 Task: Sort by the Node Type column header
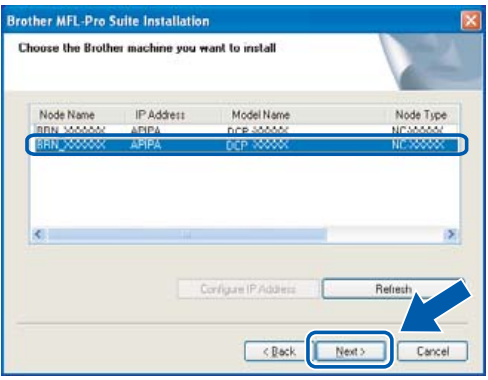[x=422, y=115]
